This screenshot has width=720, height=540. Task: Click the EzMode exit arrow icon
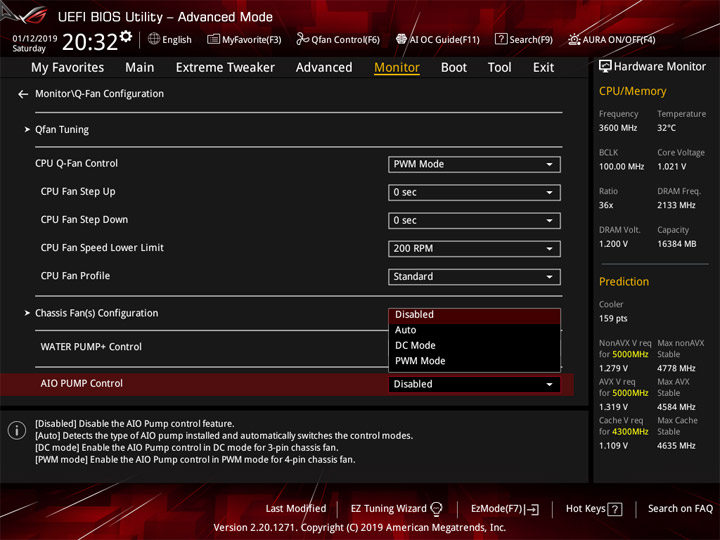533,509
